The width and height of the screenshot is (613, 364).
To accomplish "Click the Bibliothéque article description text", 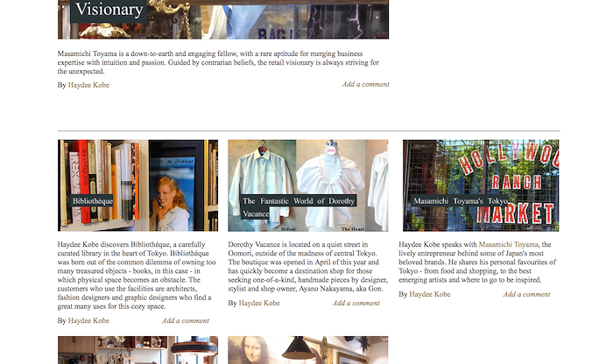I will 137,276.
